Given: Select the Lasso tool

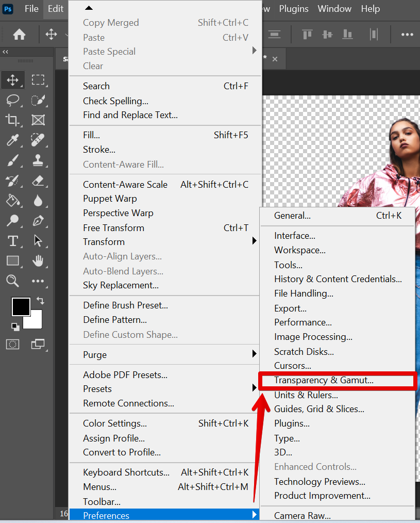Looking at the screenshot, I should (12, 100).
